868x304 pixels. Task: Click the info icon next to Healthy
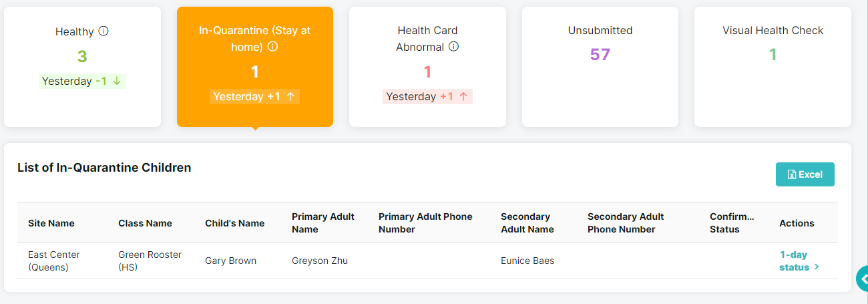103,31
